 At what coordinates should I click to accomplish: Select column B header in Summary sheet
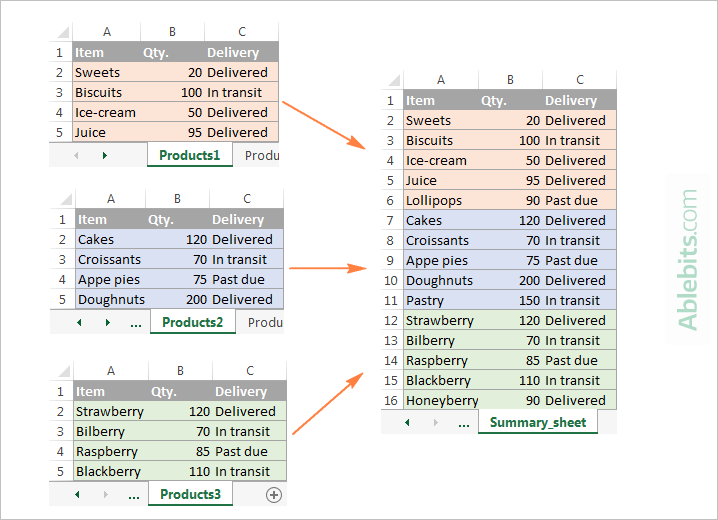pos(510,80)
